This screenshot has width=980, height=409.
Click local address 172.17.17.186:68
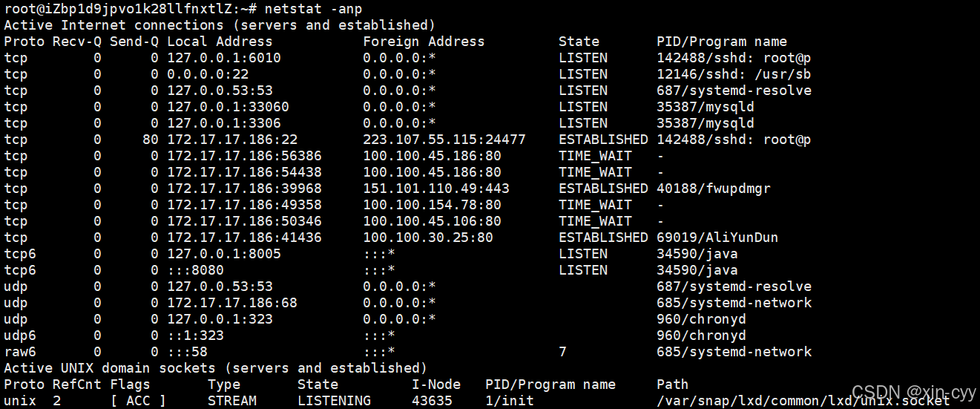click(232, 303)
